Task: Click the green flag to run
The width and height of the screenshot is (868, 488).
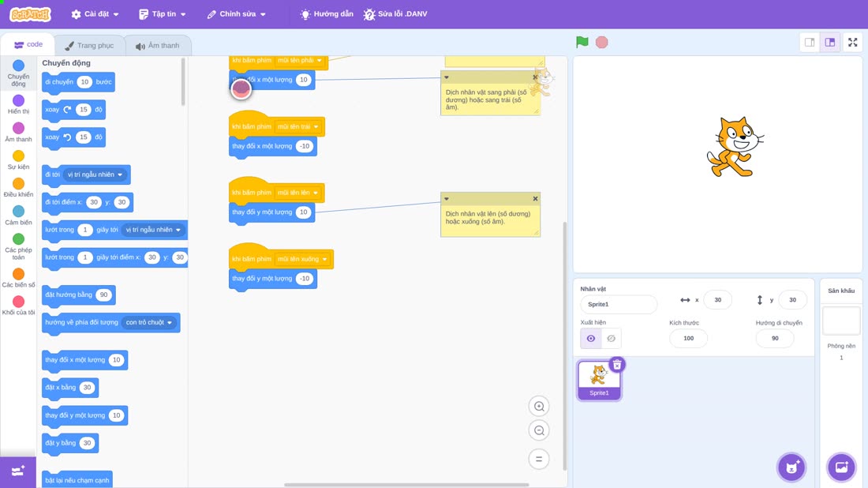Action: 582,42
